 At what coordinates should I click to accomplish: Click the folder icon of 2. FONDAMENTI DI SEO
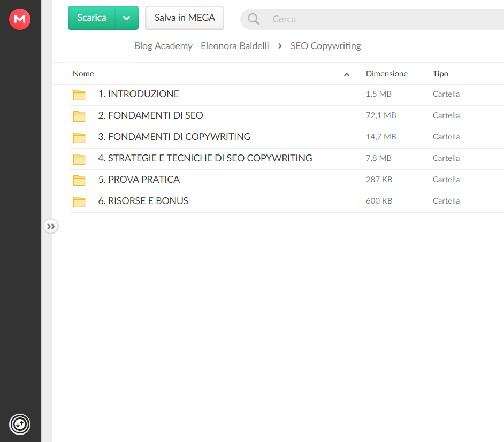click(79, 116)
